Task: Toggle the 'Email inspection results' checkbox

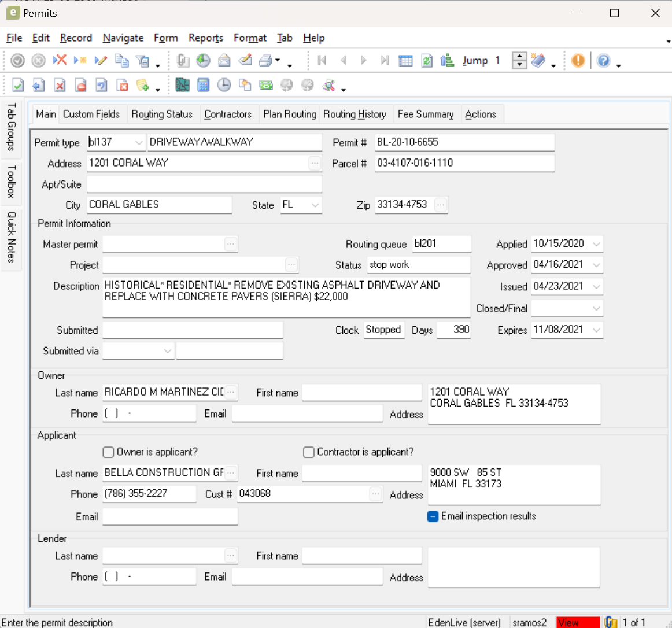Action: click(x=433, y=516)
